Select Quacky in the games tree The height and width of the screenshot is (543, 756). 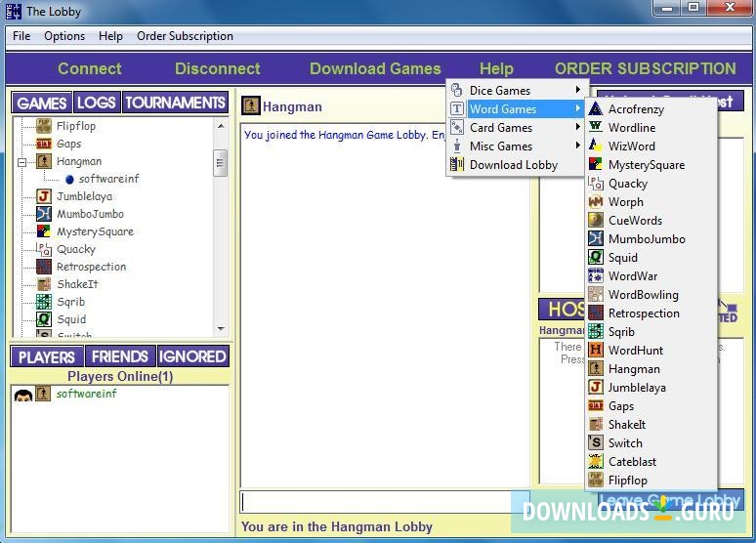pos(75,249)
